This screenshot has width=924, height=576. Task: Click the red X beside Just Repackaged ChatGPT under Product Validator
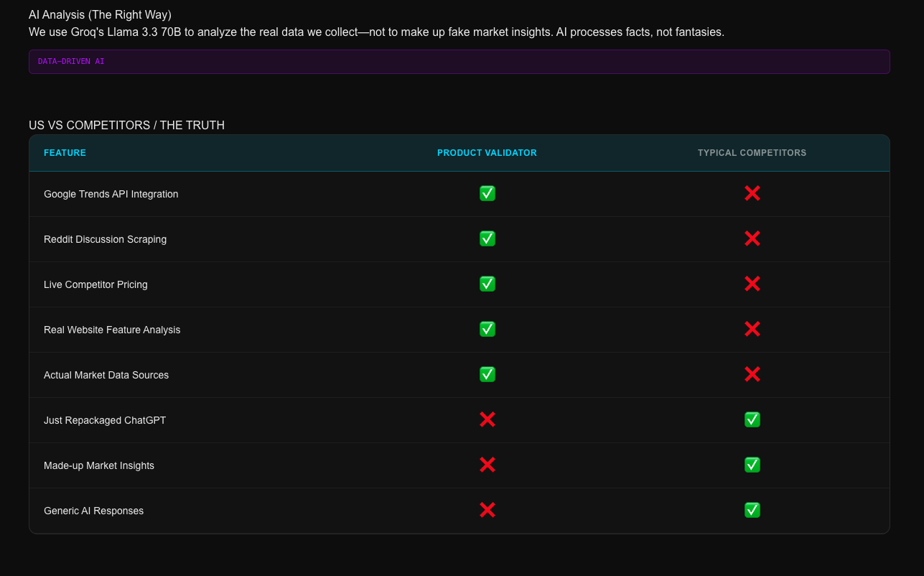click(487, 419)
